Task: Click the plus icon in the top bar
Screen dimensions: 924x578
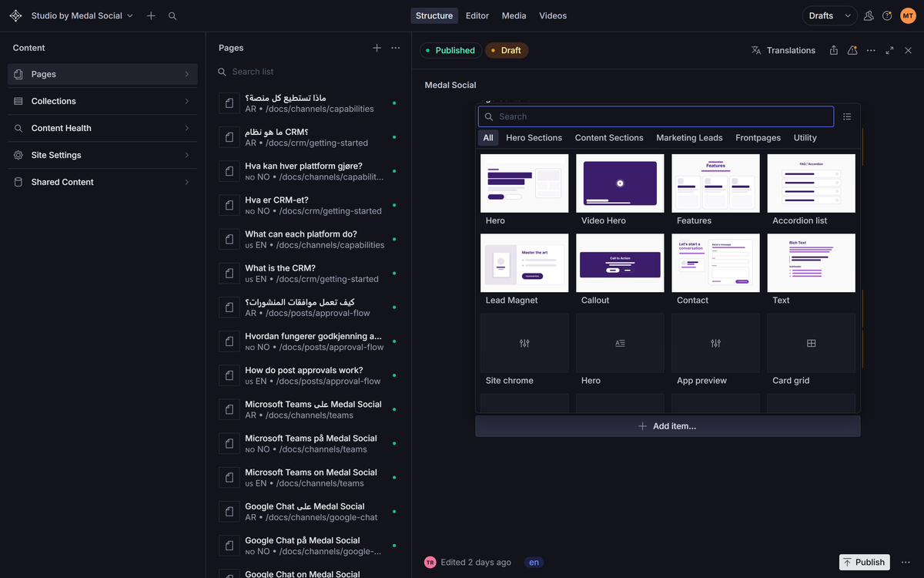Action: [151, 15]
